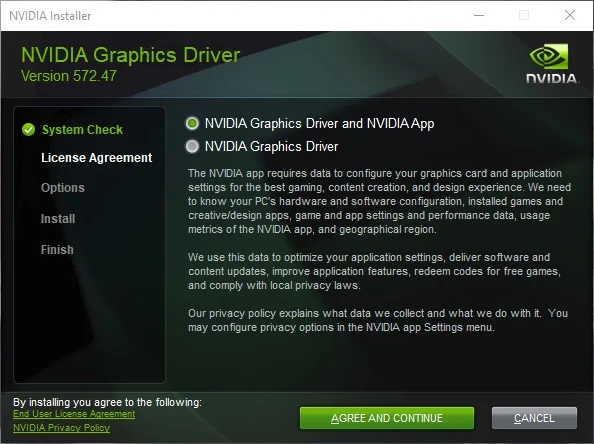Click the Version 572.47 text
This screenshot has width=594, height=444.
69,76
